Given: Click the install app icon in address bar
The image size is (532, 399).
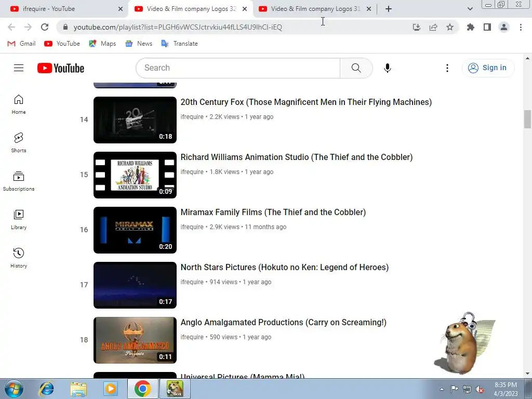Looking at the screenshot, I should 417,27.
